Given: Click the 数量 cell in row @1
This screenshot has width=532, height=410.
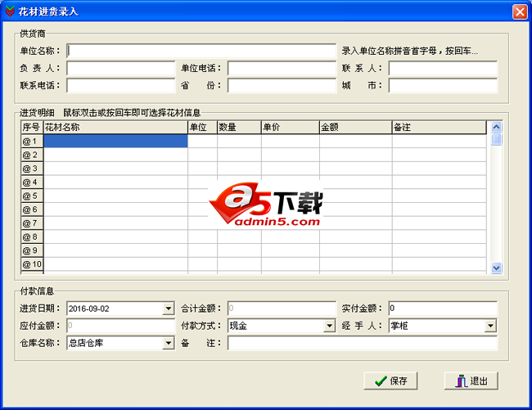Looking at the screenshot, I should (x=239, y=141).
